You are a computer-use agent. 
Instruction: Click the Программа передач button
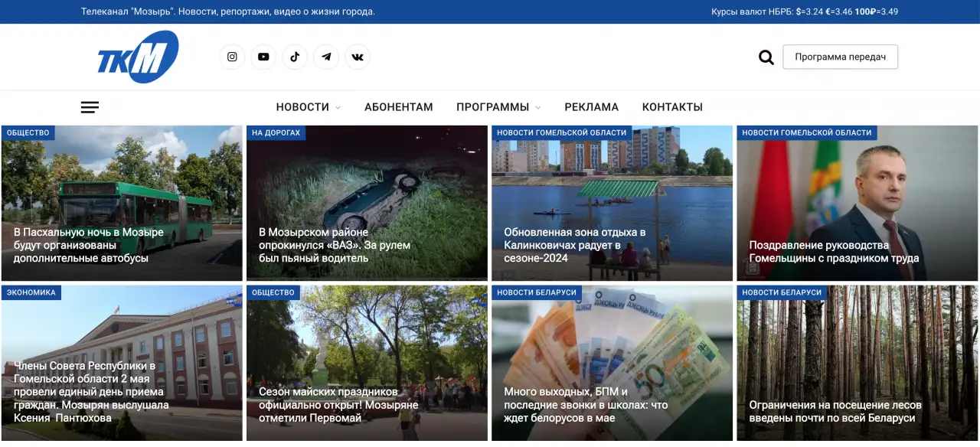point(840,57)
